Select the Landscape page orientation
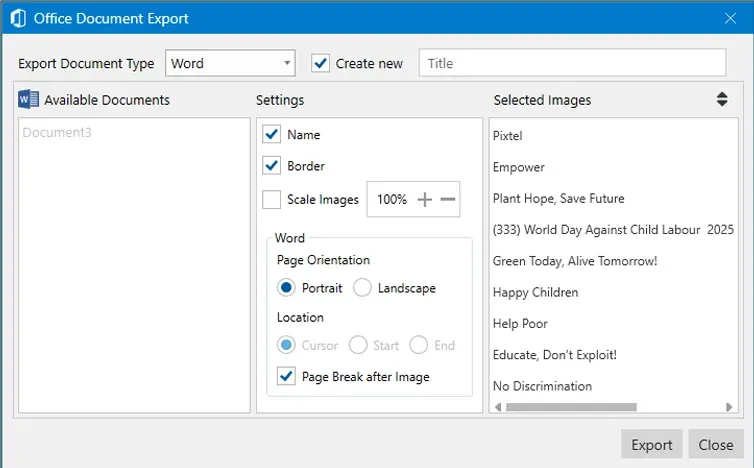This screenshot has height=468, width=754. (x=362, y=288)
